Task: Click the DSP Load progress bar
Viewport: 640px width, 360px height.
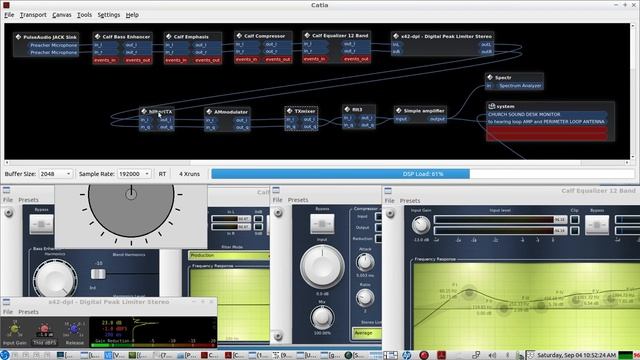Action: (422, 174)
